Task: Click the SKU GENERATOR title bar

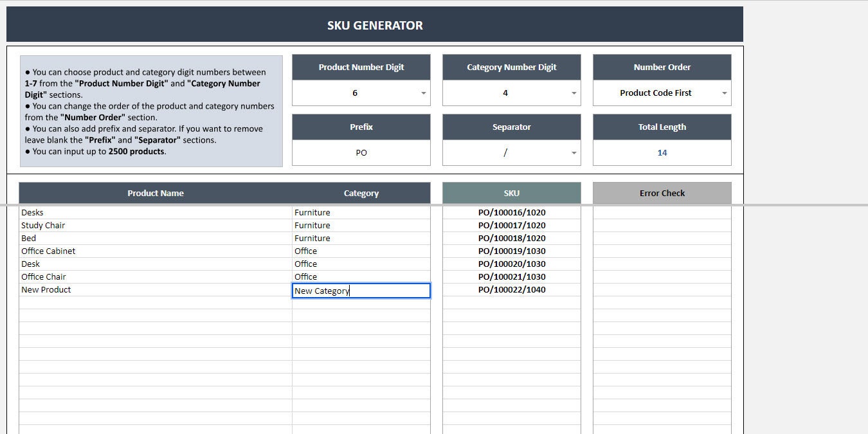Action: [374, 25]
